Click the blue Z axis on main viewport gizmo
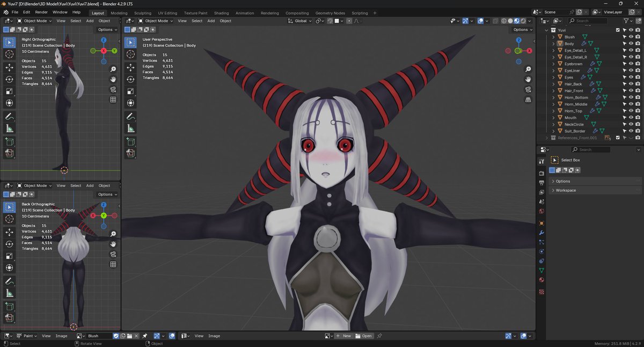Screen dimensions: 644x347 click(x=518, y=41)
